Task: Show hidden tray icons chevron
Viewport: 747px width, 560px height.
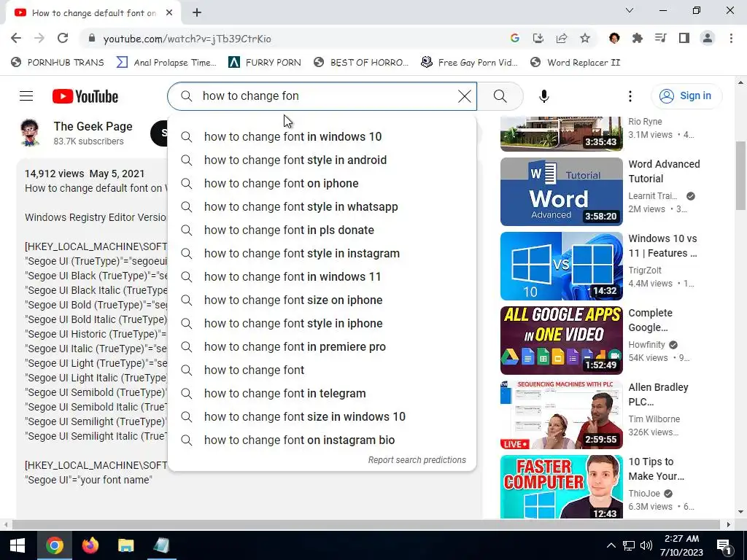Action: [611, 545]
